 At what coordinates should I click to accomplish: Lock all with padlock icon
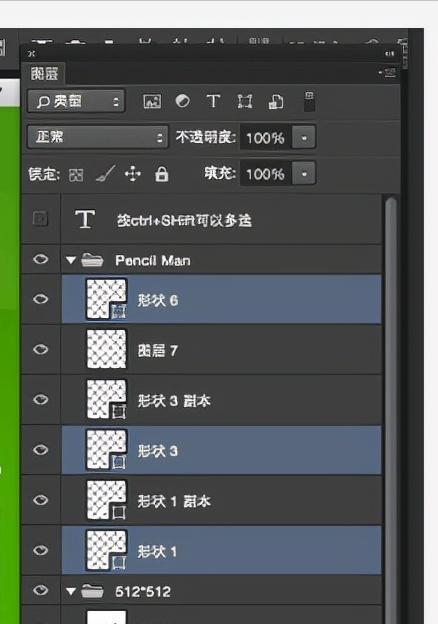click(161, 174)
